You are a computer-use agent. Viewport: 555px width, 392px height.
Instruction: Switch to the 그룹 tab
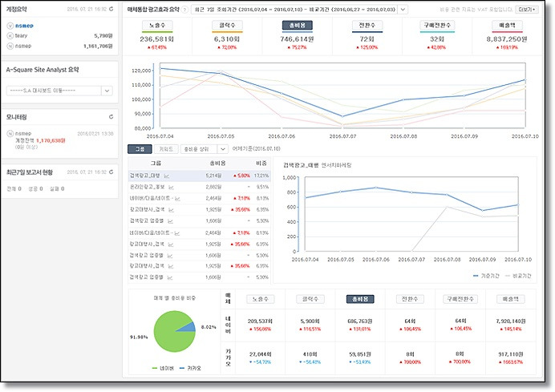tap(140, 149)
